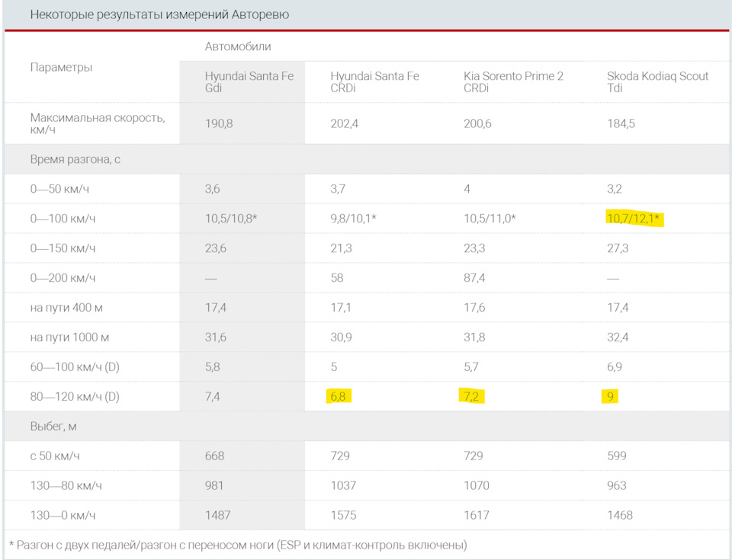Click the 1037 value
The width and height of the screenshot is (732, 560).
point(343,486)
